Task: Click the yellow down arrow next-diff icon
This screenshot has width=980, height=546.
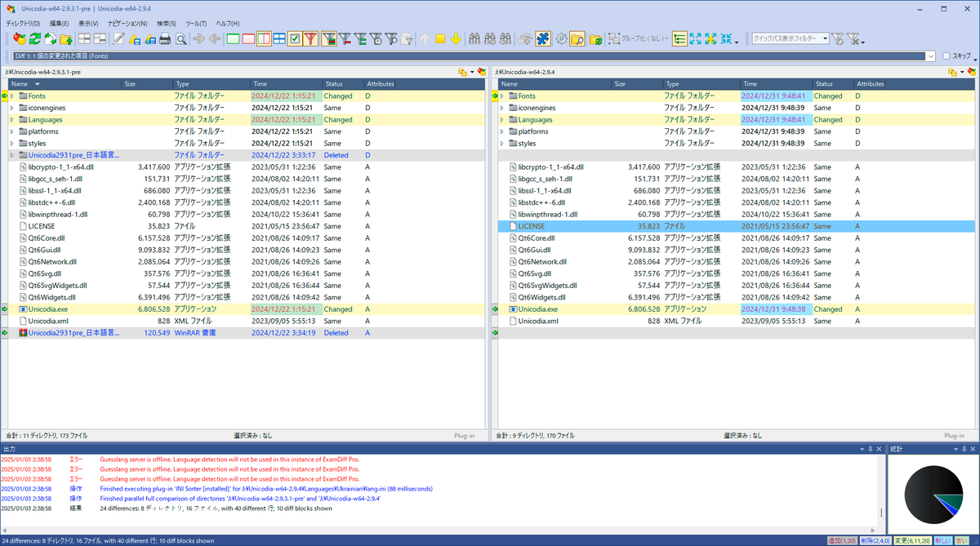Action: (x=456, y=38)
